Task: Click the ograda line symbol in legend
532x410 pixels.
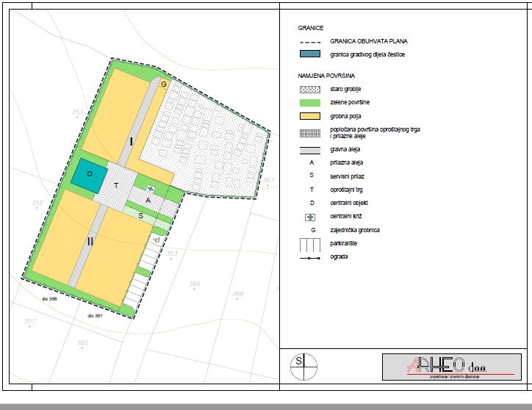Action: [x=310, y=256]
